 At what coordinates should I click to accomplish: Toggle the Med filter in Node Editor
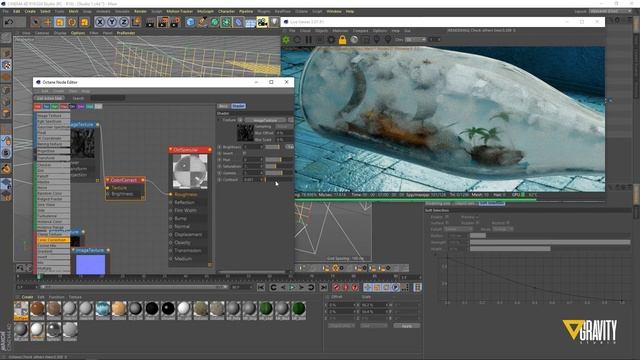(x=89, y=107)
